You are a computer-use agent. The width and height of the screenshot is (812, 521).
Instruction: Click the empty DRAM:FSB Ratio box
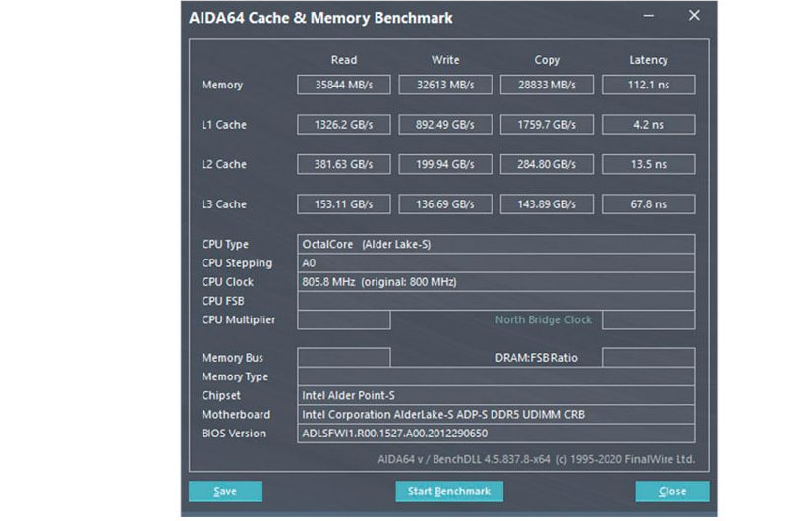(648, 358)
